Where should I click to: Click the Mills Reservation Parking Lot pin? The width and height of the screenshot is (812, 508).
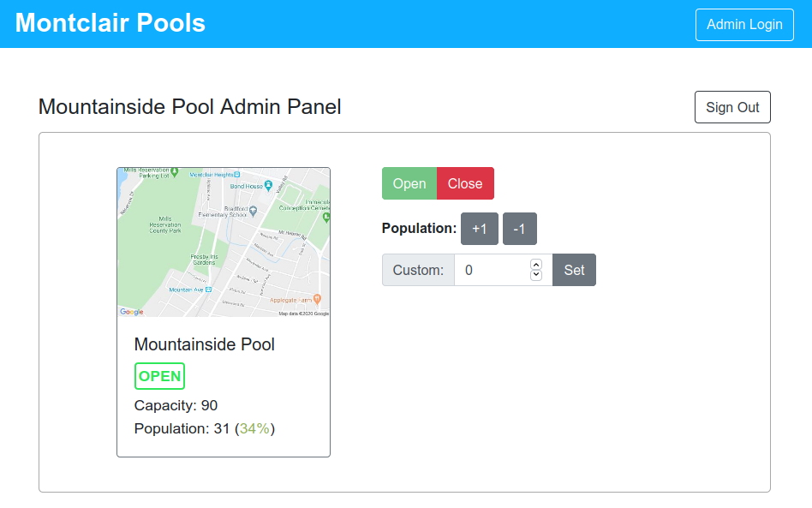[x=175, y=171]
